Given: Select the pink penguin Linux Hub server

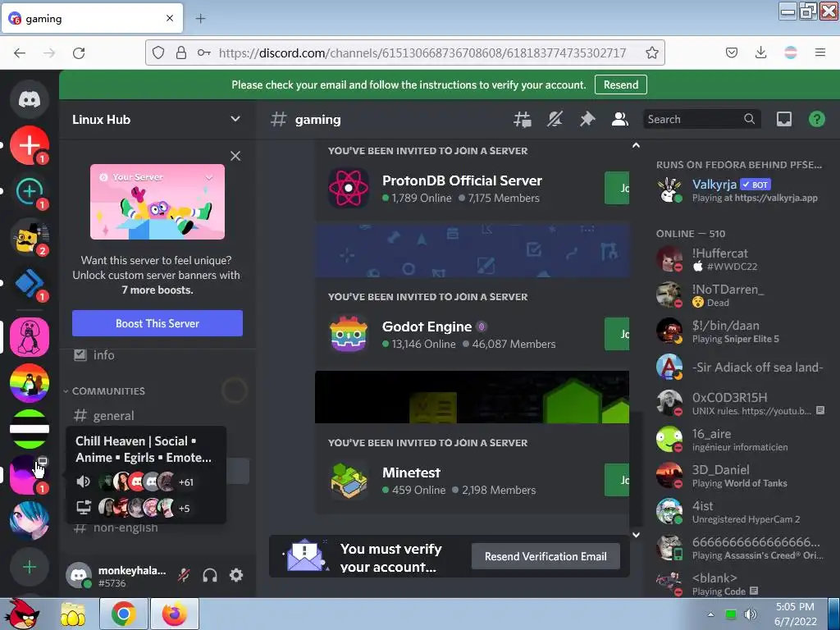Looking at the screenshot, I should click(30, 337).
